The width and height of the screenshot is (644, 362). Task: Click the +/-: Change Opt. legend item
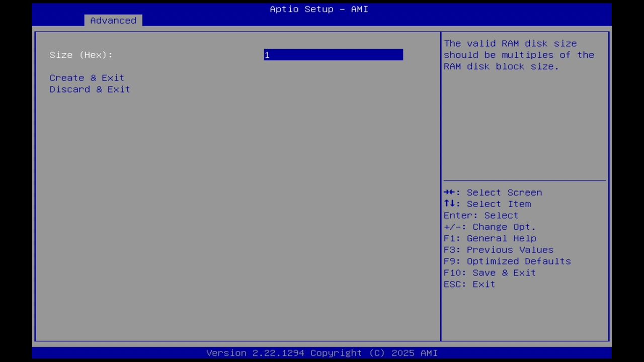489,227
